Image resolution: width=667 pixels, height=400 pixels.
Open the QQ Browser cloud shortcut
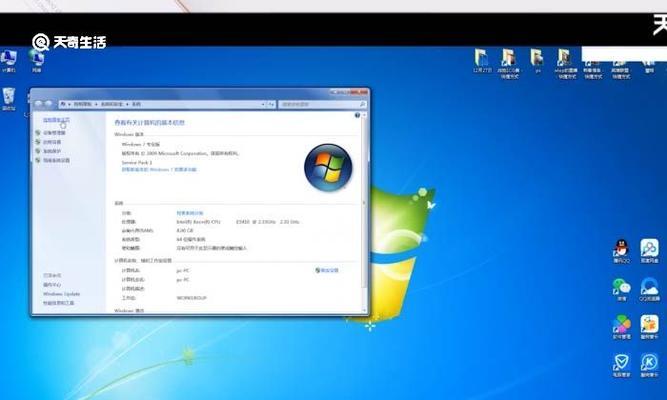point(649,289)
